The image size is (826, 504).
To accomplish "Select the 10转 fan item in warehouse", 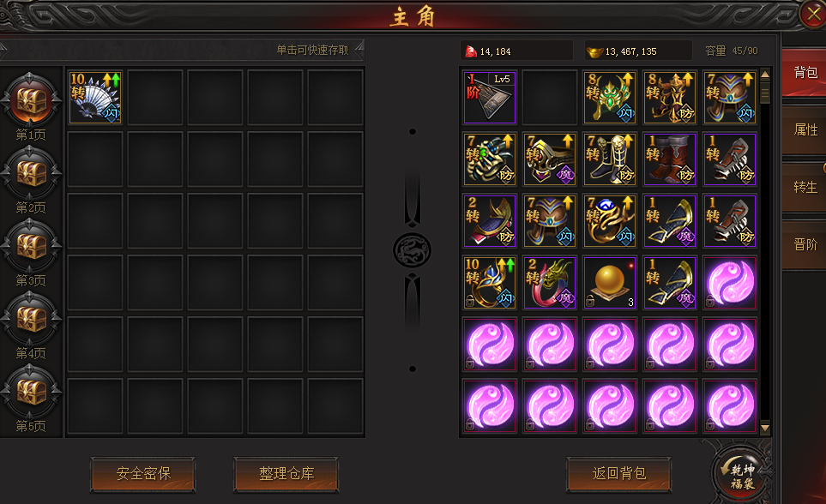I will (95, 98).
